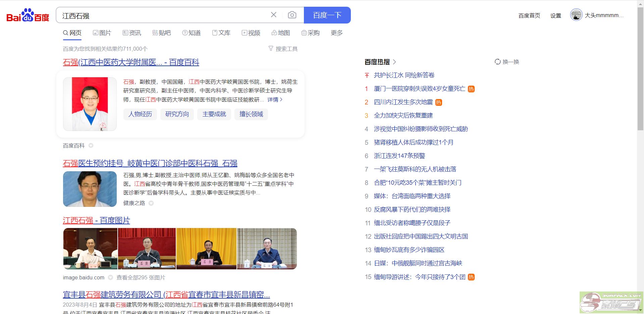
Task: Open hot search 日媒：中俄舰艇同时通过宫古海峡
Action: [x=418, y=263]
